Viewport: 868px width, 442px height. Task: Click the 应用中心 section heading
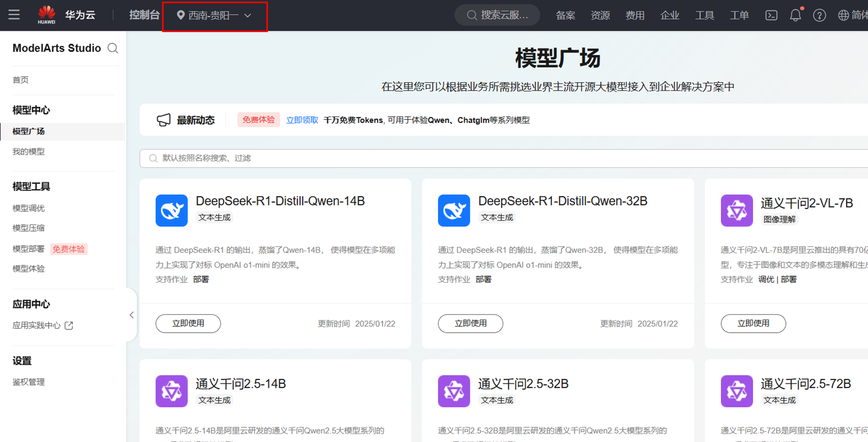(31, 304)
